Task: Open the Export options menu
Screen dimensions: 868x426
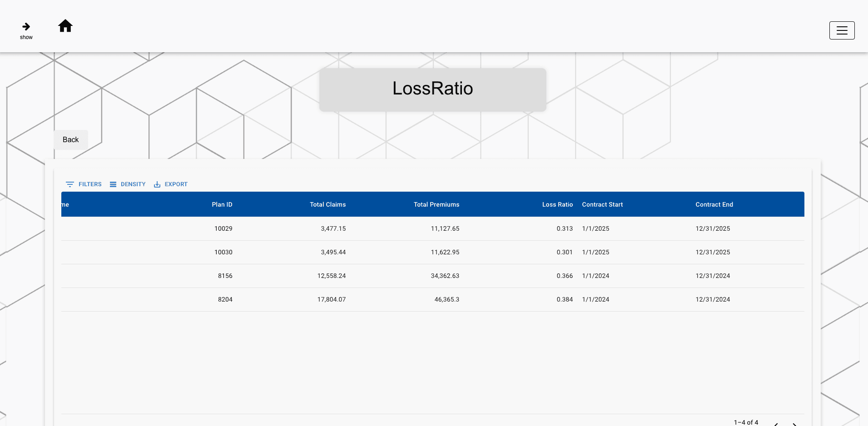Action: [x=171, y=184]
